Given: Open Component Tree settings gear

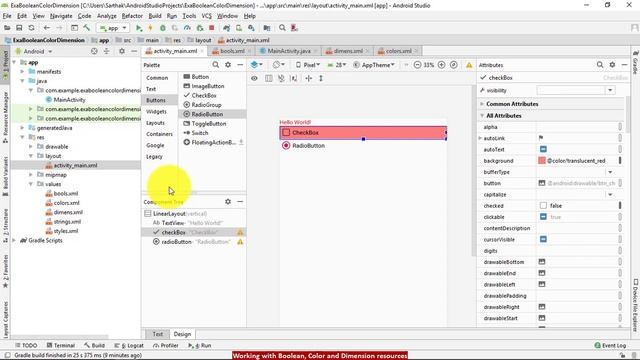Looking at the screenshot, I should click(228, 202).
